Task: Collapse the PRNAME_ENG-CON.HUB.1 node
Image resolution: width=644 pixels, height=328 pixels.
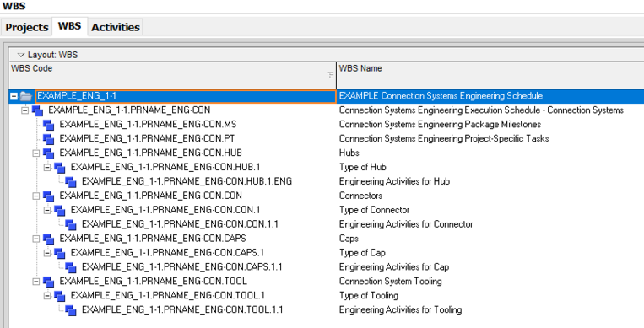Action: coord(47,168)
